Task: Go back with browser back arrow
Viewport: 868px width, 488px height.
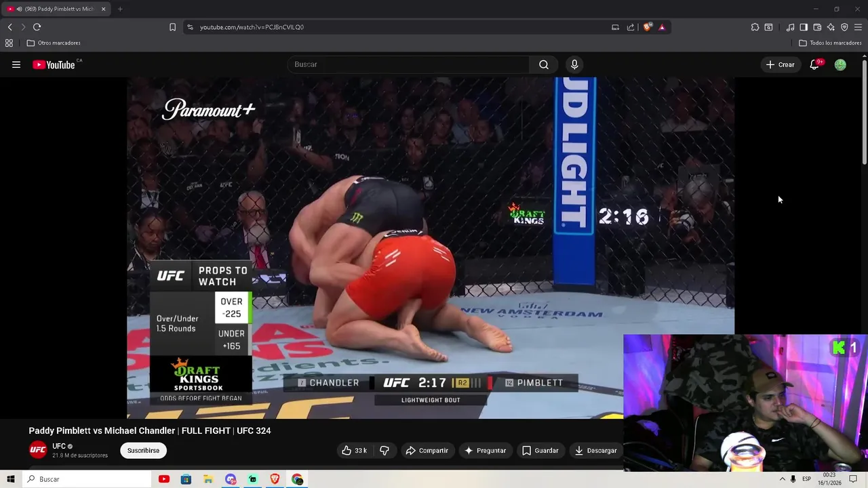Action: [x=9, y=27]
